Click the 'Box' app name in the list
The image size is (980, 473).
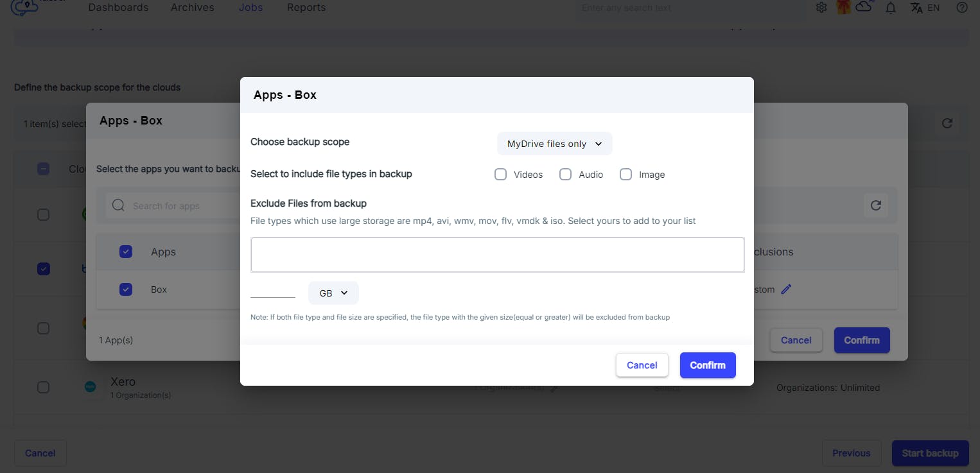[x=159, y=289]
